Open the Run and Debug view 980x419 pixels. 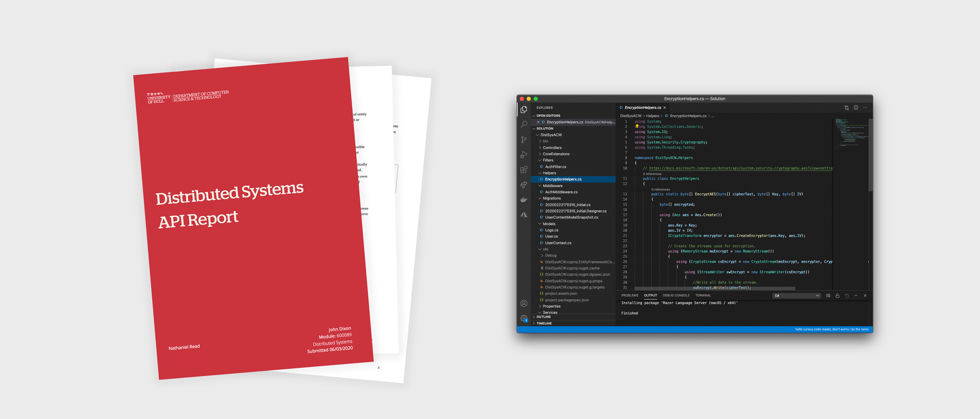click(x=524, y=155)
